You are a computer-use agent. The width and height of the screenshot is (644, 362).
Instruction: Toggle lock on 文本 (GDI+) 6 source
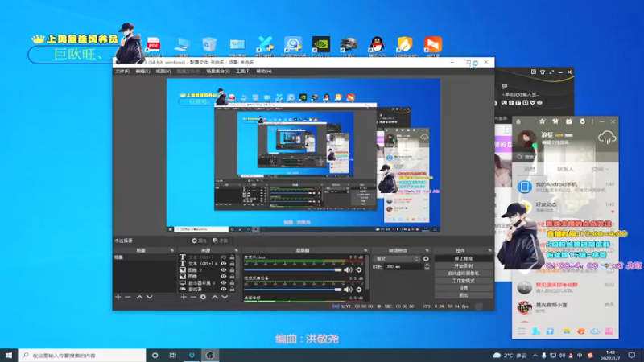232,264
